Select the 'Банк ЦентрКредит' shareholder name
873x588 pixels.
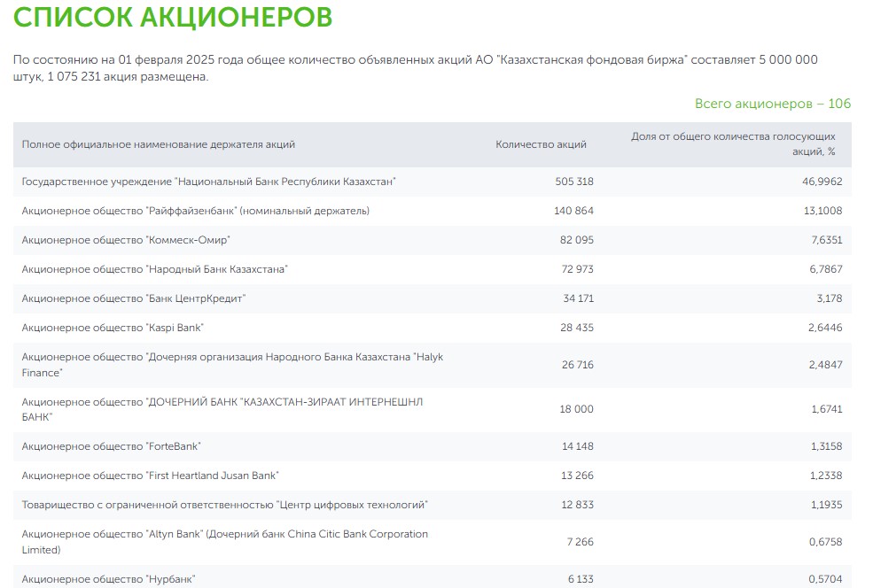pyautogui.click(x=134, y=298)
